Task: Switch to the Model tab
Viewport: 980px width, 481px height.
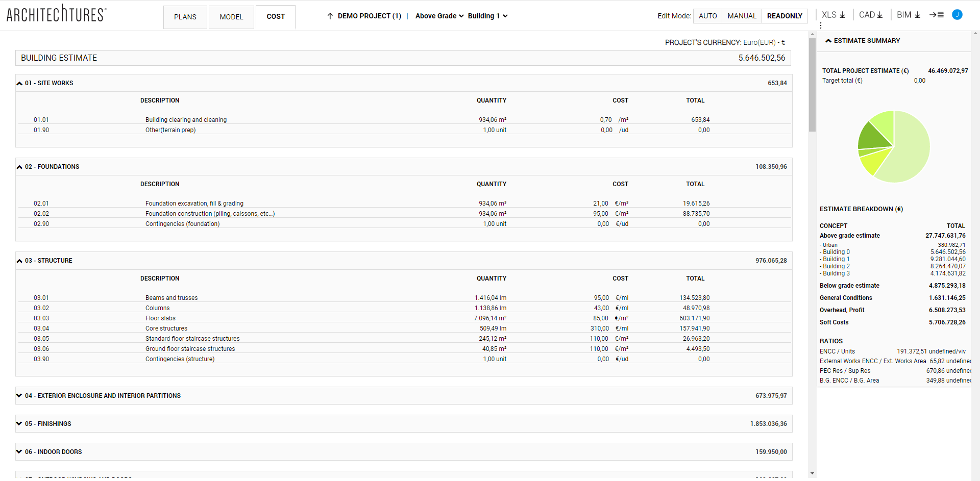Action: (x=231, y=17)
